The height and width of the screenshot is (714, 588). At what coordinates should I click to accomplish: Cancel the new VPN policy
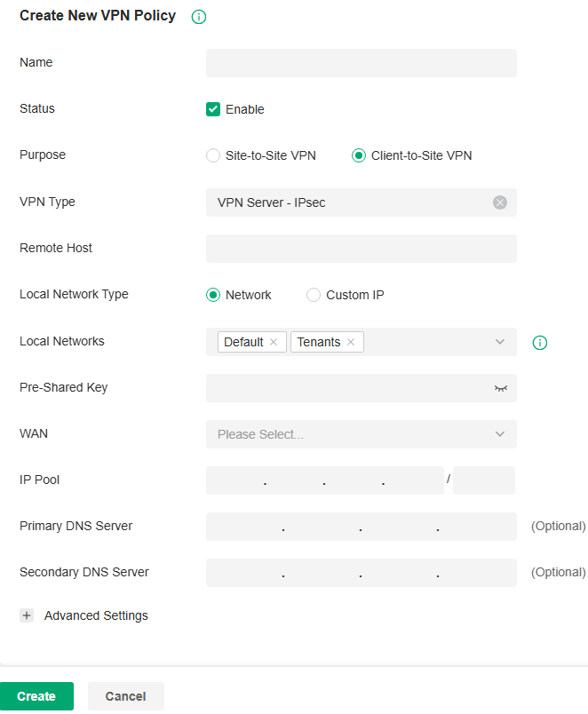click(125, 696)
